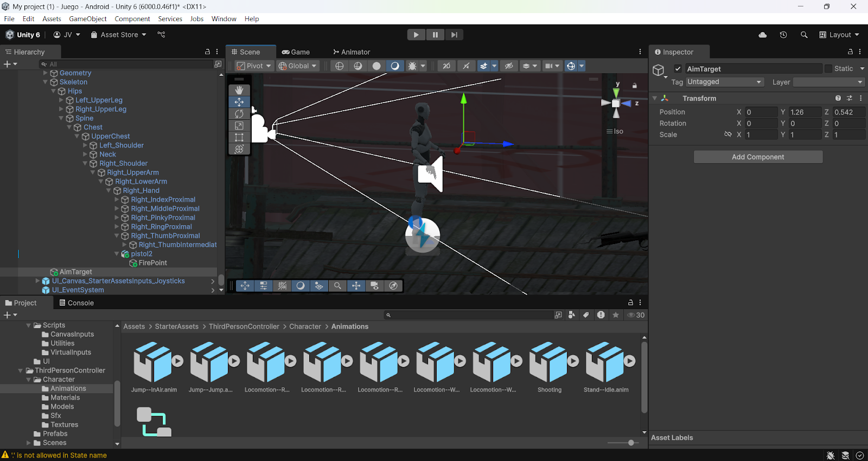
Task: Open Global handle rotation dropdown
Action: click(297, 66)
